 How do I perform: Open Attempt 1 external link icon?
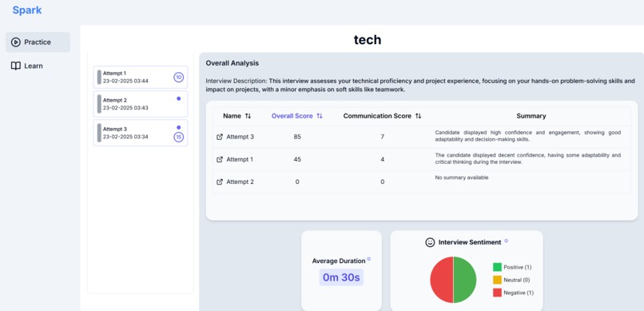click(220, 159)
